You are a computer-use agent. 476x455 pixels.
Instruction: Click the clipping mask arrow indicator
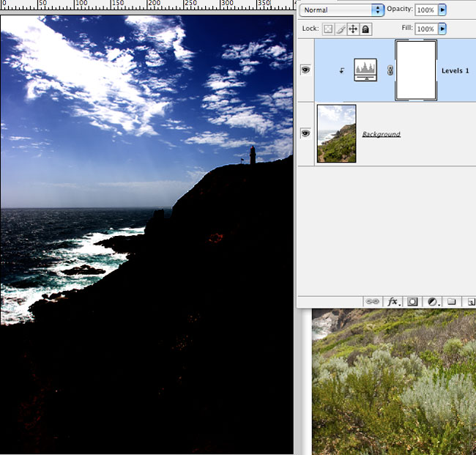pyautogui.click(x=341, y=71)
